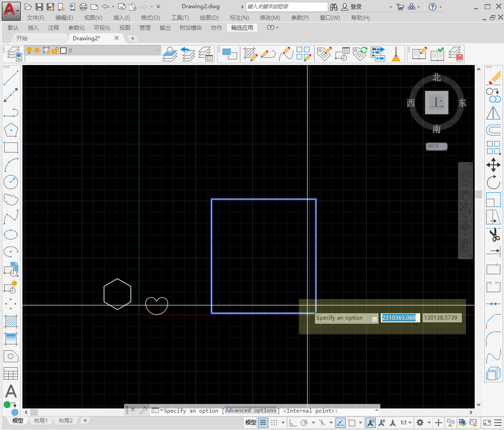The width and height of the screenshot is (504, 430).
Task: Activate the Hatch tool
Action: 11,321
